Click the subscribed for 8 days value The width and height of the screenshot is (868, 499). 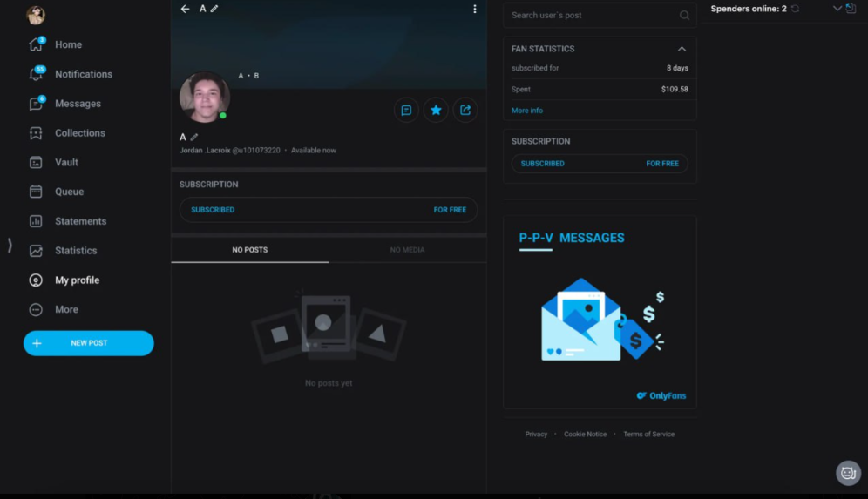point(677,68)
